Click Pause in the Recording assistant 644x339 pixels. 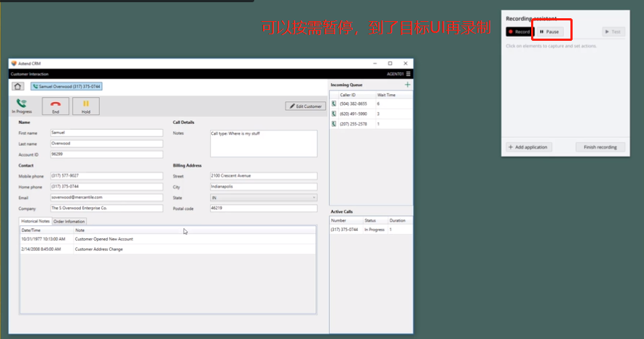tap(549, 31)
